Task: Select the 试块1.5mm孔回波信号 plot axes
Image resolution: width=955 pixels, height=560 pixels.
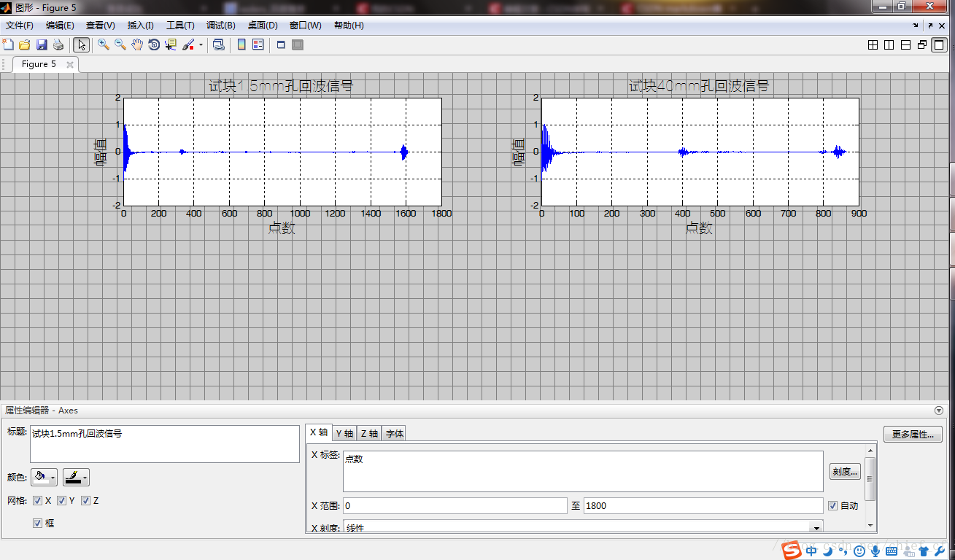Action: pos(282,152)
